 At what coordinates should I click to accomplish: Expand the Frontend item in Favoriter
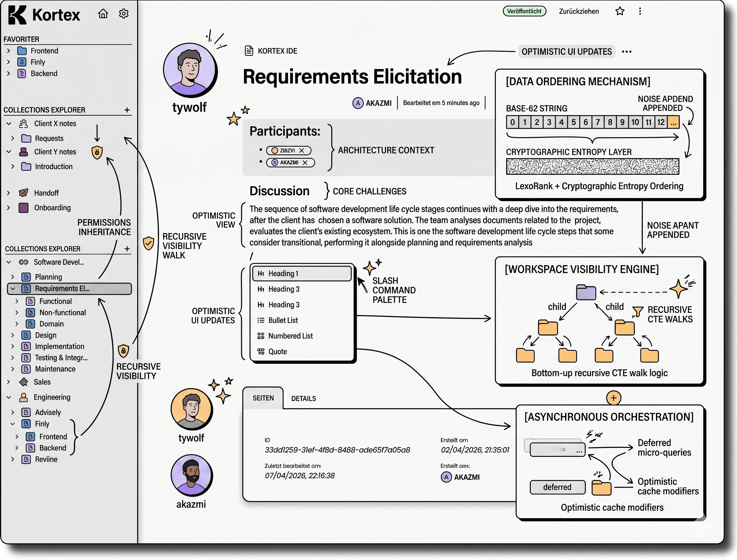click(9, 51)
